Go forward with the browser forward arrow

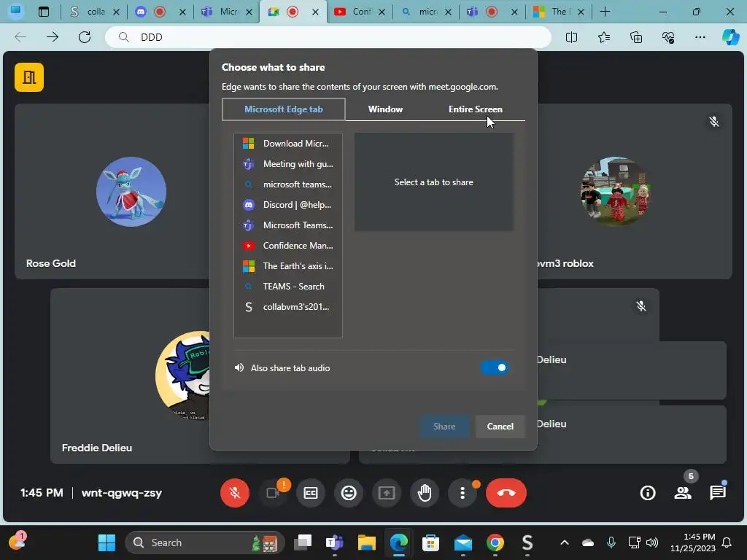(x=53, y=37)
